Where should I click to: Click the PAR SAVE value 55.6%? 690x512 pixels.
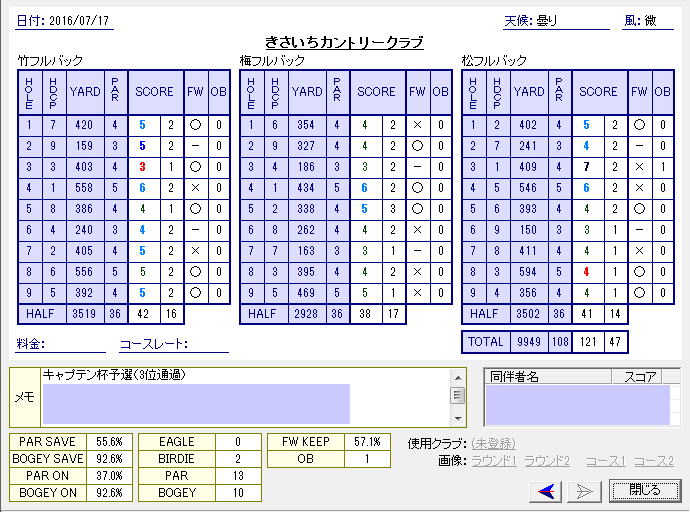[x=109, y=442]
